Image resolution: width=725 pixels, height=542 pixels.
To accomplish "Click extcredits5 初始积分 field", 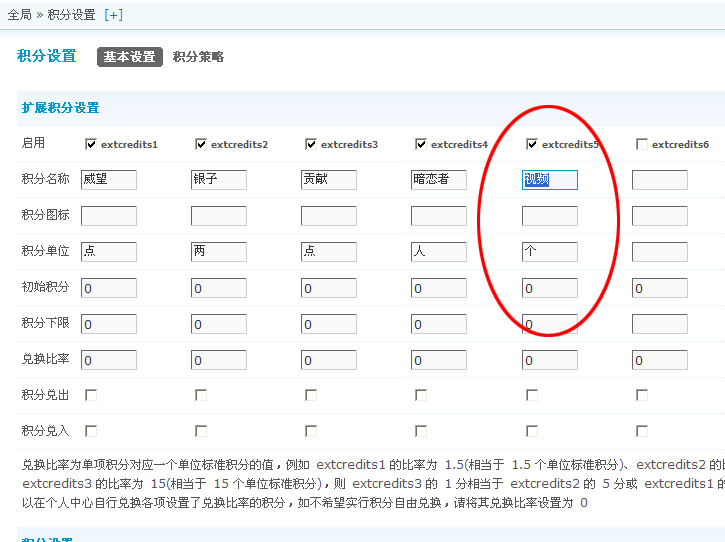I will (550, 288).
